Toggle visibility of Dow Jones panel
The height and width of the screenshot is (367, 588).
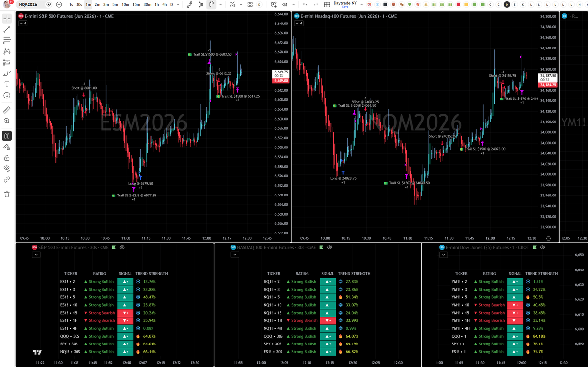pyautogui.click(x=542, y=247)
